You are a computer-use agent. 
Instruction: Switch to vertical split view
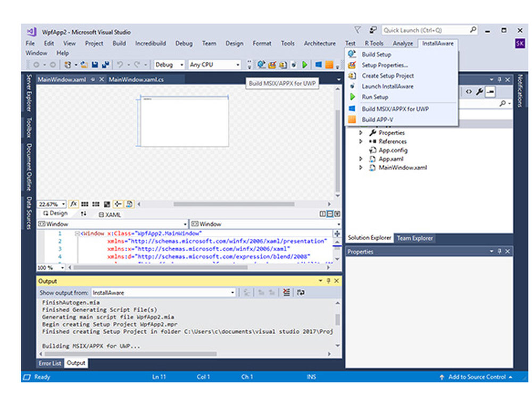322,214
